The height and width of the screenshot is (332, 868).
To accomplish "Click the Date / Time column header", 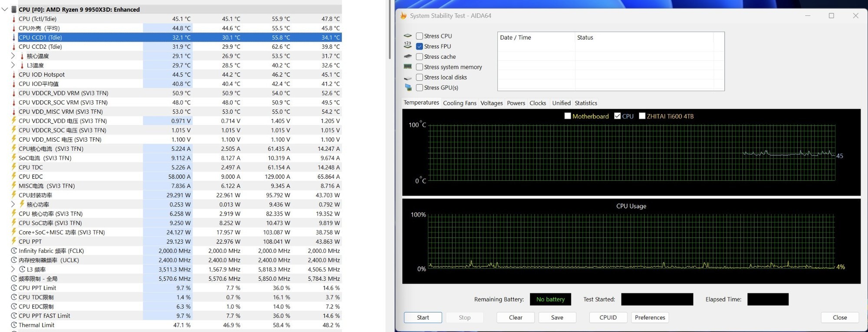I will [536, 37].
